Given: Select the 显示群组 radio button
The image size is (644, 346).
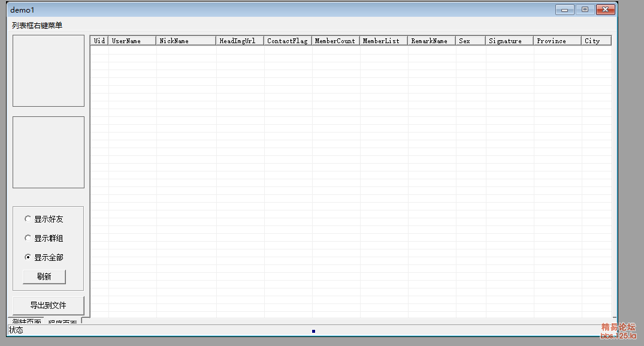Looking at the screenshot, I should pyautogui.click(x=28, y=238).
